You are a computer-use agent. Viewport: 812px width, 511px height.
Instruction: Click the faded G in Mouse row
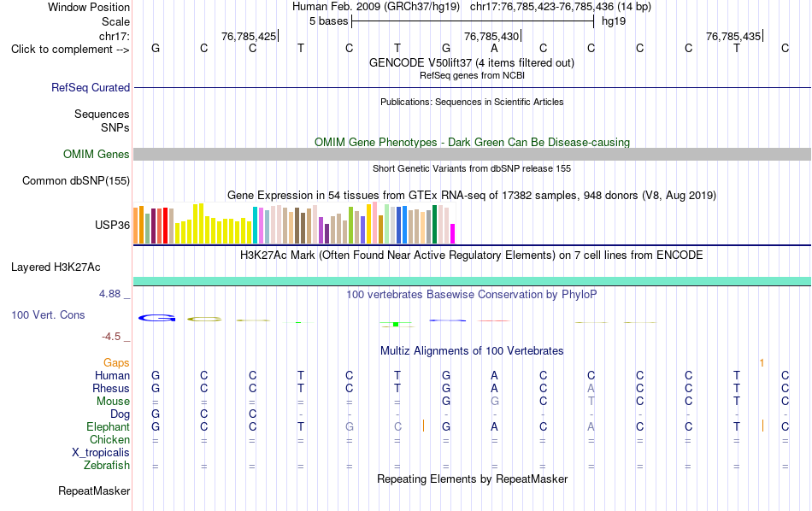[495, 402]
